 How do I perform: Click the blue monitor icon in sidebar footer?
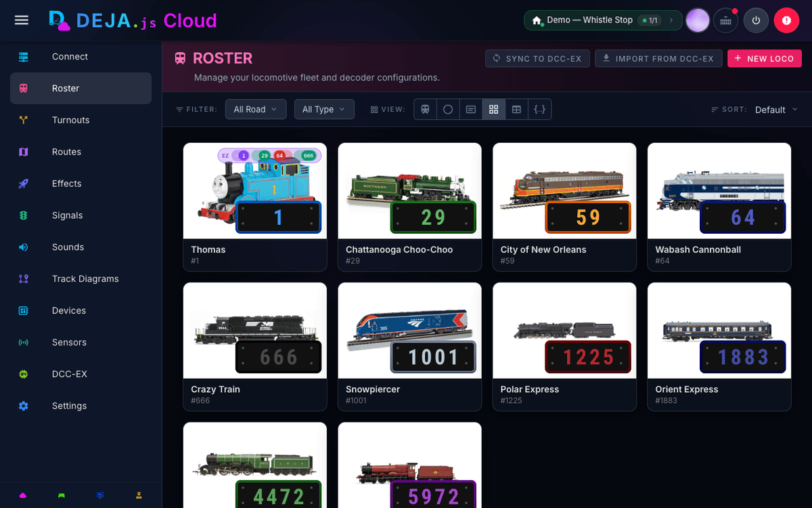coord(100,495)
